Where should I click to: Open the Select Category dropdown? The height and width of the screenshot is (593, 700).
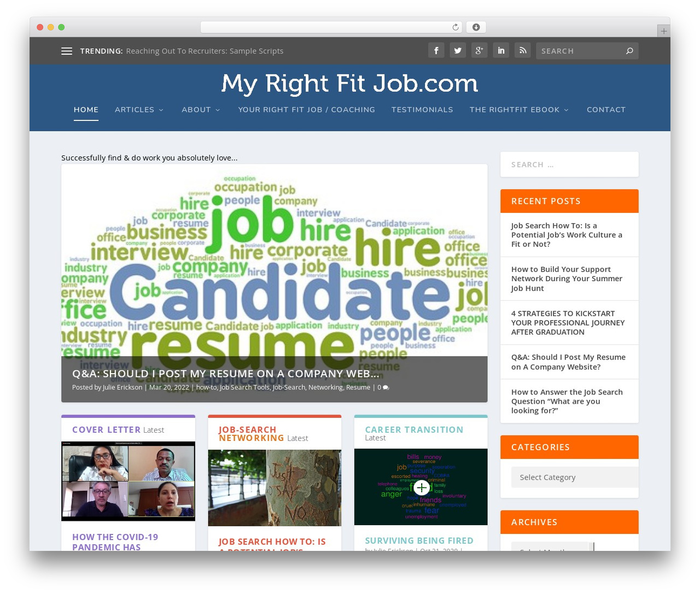point(575,477)
